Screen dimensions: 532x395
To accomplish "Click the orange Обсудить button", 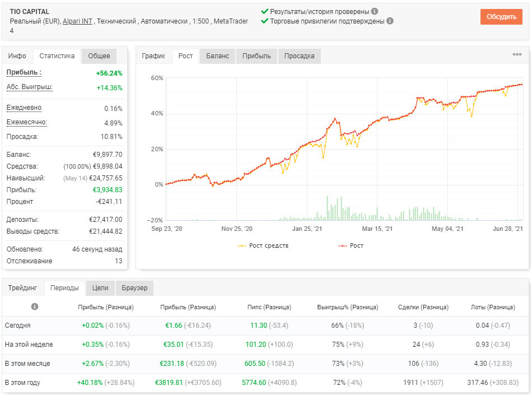I will [501, 17].
